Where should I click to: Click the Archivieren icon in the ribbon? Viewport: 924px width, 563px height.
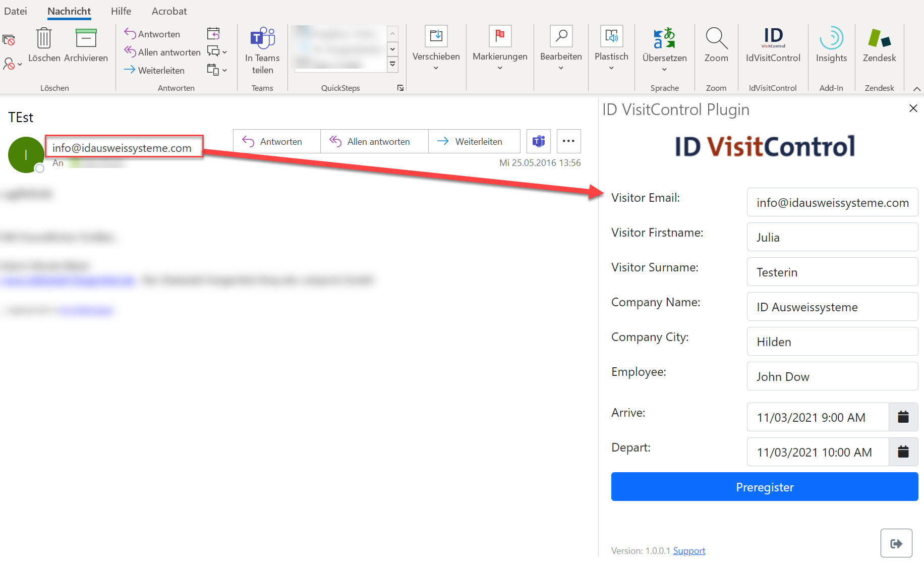(x=86, y=38)
